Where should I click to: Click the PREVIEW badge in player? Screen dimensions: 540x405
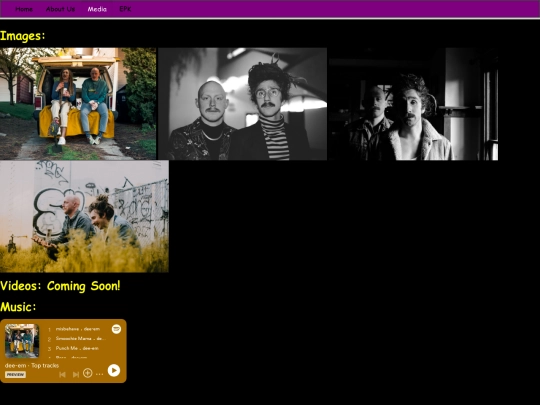pos(15,375)
